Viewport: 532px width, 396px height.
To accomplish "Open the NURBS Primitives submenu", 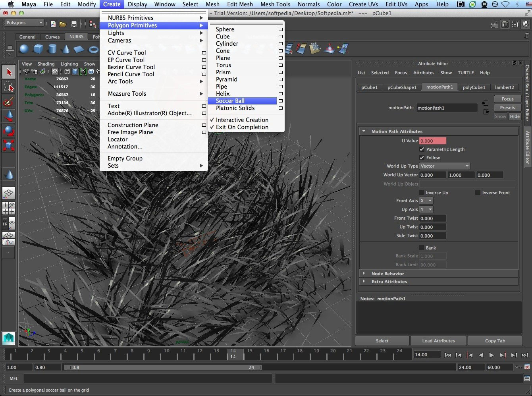I will click(154, 18).
